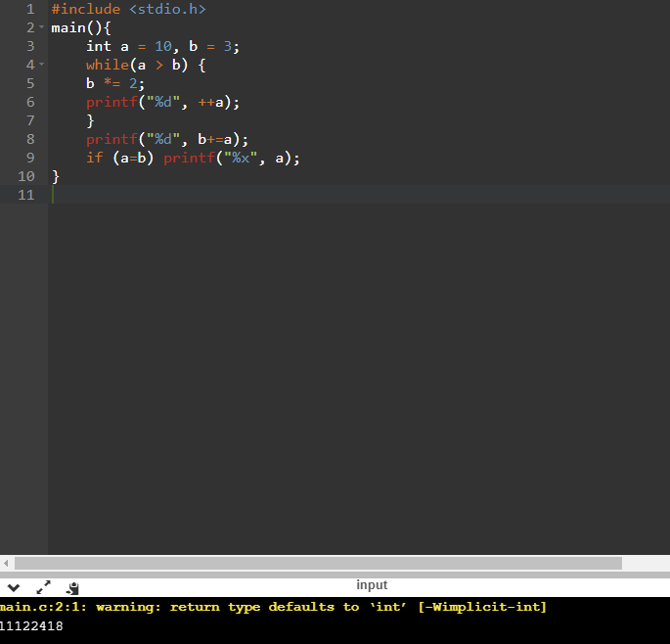This screenshot has height=644, width=670.
Task: Click the '#include <stdio.h>' line
Action: point(128,9)
